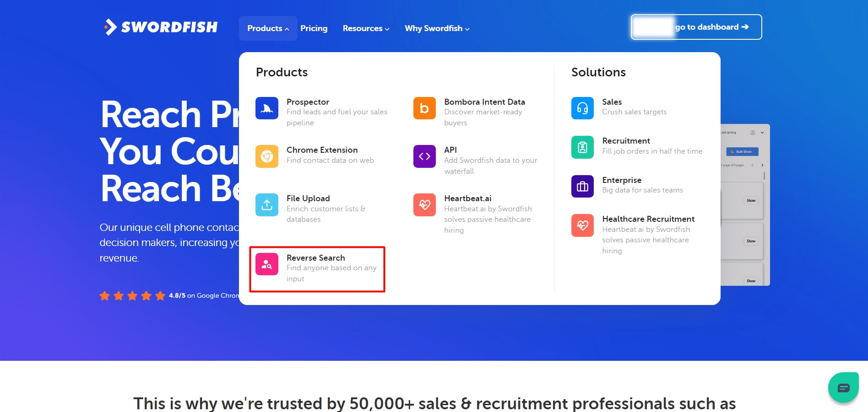
Task: Open the Chrome Extension product link
Action: [x=322, y=150]
